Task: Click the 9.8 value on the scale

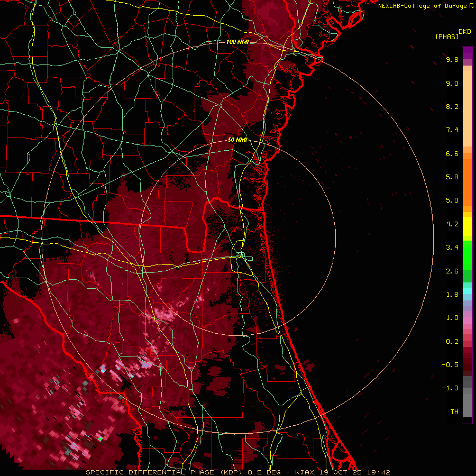Action: click(452, 59)
